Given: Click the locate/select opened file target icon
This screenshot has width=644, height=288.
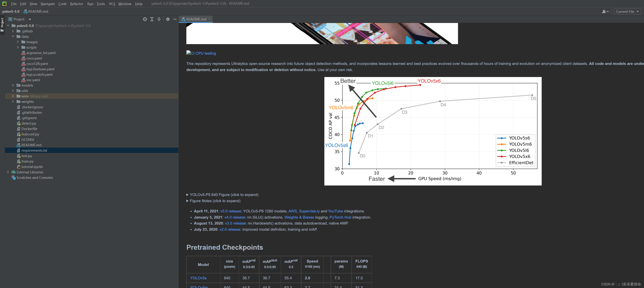Looking at the screenshot, I should pyautogui.click(x=145, y=19).
